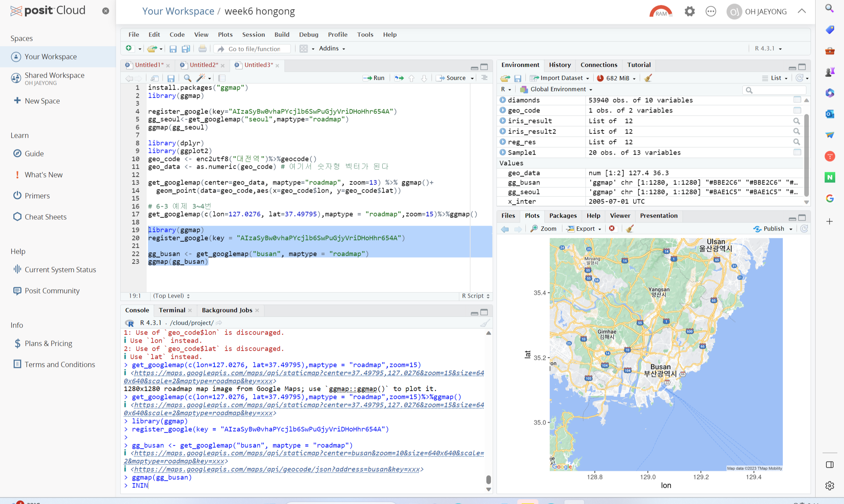This screenshot has height=504, width=844.
Task: Open plot Zoom viewer
Action: coord(544,229)
